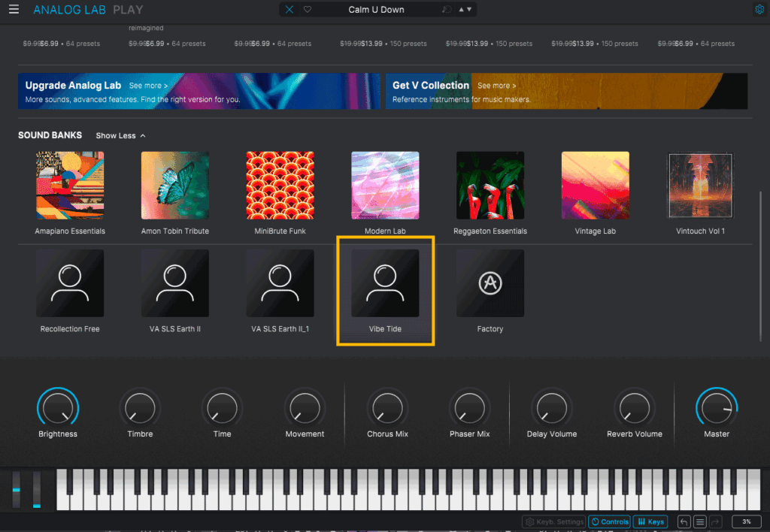Open the Amapiano Essentials sound bank
This screenshot has height=532, width=770.
pos(70,193)
